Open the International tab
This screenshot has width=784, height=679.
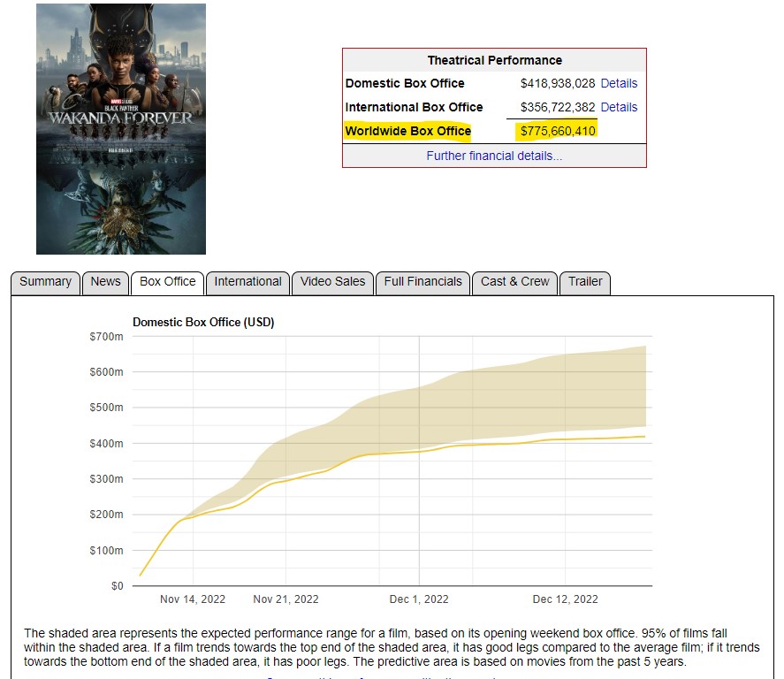click(x=248, y=282)
